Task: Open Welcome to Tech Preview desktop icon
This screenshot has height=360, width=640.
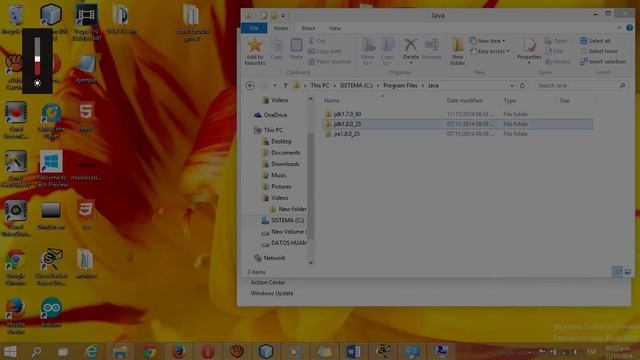Action: point(51,169)
